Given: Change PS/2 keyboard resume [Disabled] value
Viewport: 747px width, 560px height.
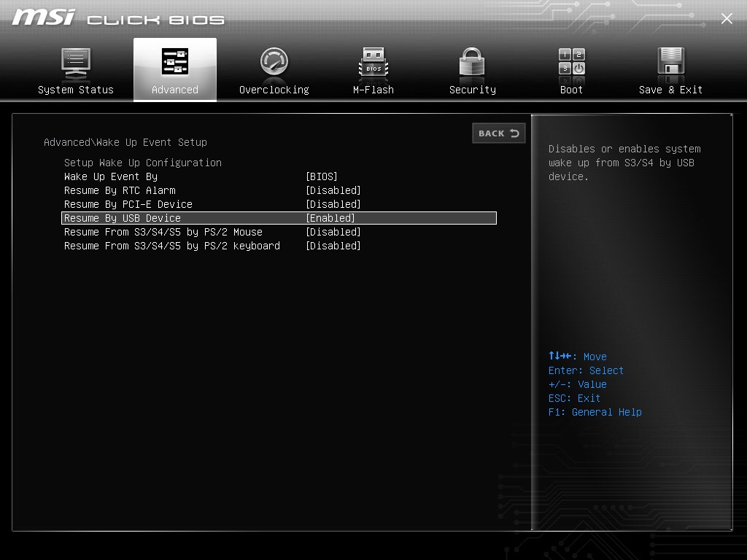Looking at the screenshot, I should click(x=333, y=246).
